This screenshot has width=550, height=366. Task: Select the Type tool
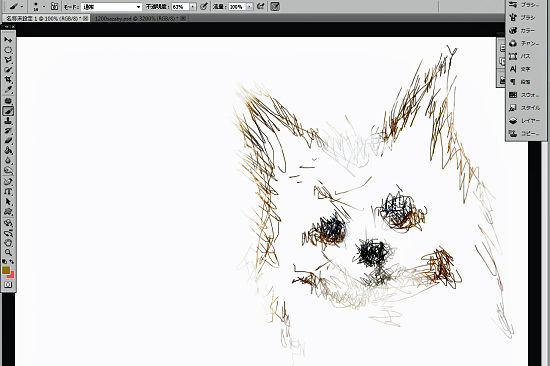pos(8,192)
